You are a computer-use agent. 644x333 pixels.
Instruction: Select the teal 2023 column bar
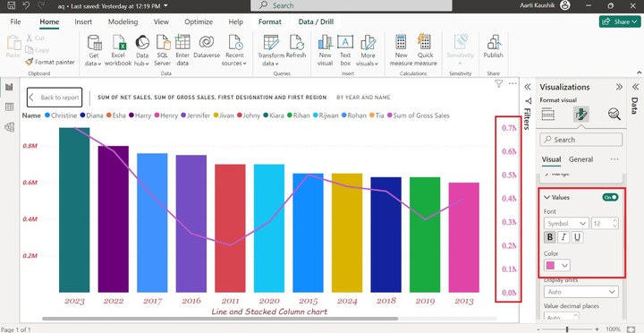[x=74, y=209]
